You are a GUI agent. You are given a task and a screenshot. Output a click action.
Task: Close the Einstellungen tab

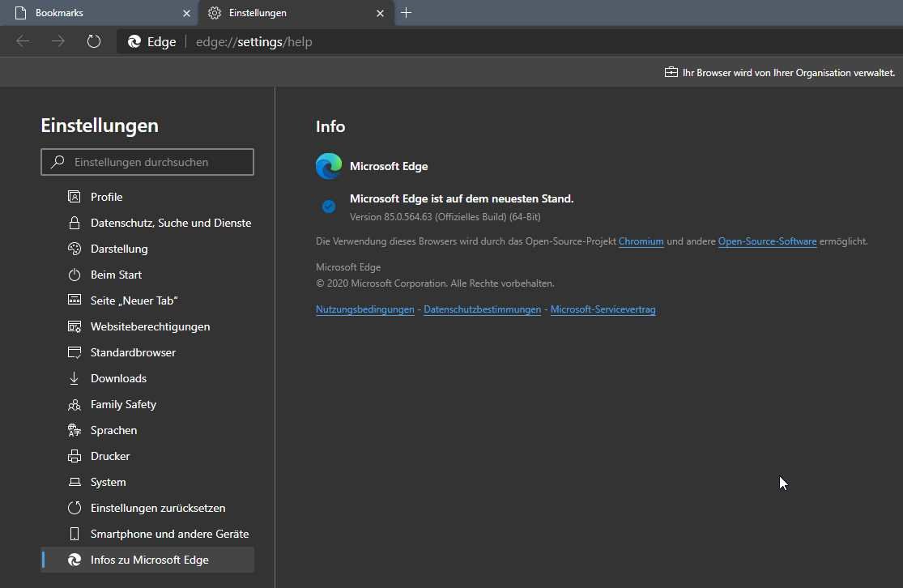pyautogui.click(x=380, y=13)
